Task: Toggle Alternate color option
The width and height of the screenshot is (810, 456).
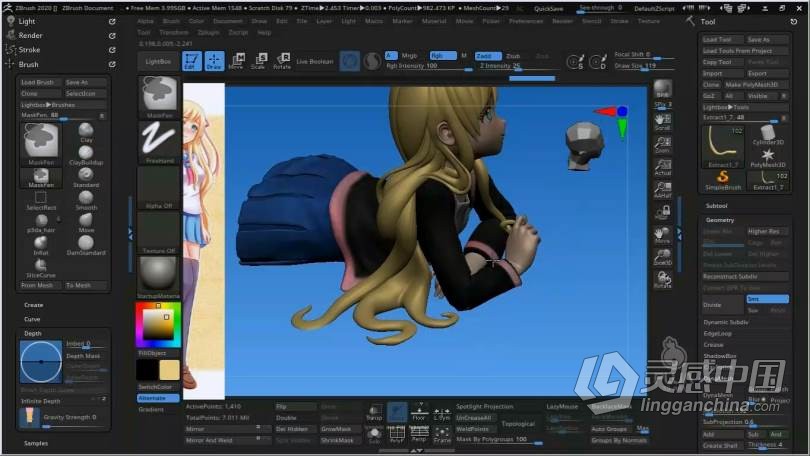Action: [158, 398]
